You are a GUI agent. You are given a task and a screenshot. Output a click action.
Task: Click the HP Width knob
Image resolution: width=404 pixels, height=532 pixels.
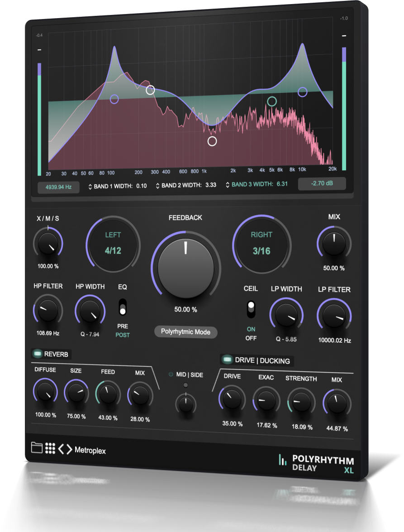pyautogui.click(x=90, y=311)
